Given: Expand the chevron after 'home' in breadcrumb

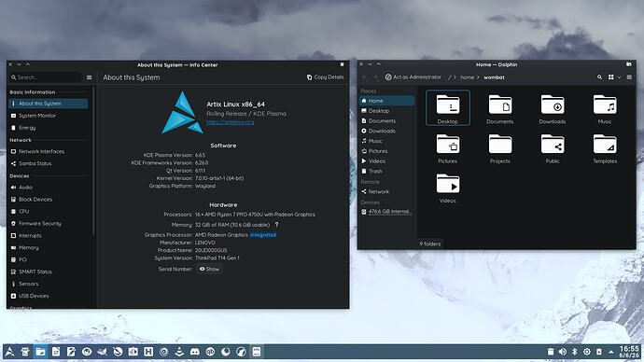Looking at the screenshot, I should [x=478, y=77].
